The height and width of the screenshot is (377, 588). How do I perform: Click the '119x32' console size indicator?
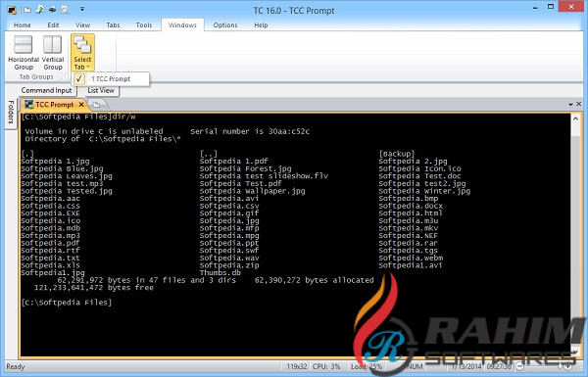(297, 366)
